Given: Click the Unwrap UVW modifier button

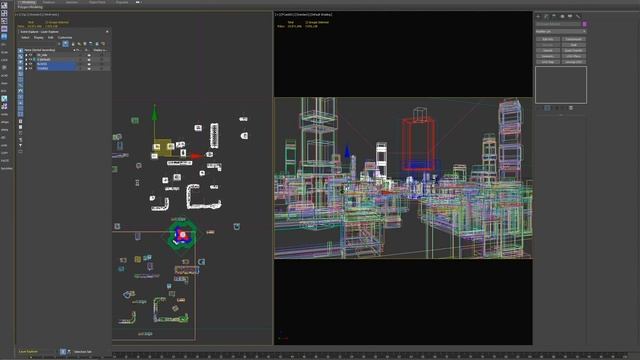Looking at the screenshot, I should point(574,62).
